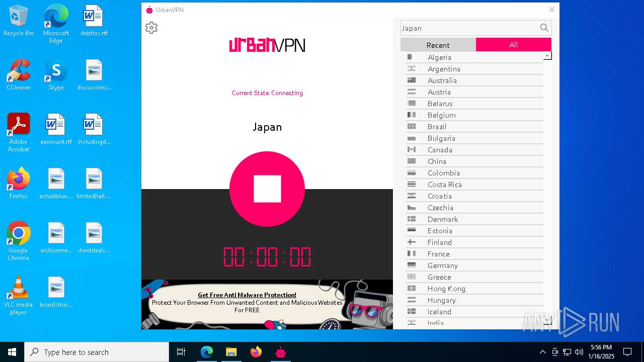This screenshot has width=644, height=362.
Task: Select aamount.rtf desktop file
Action: coord(56,129)
